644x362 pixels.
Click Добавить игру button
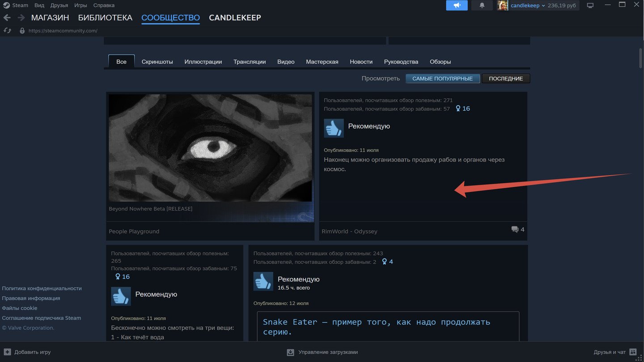(x=27, y=352)
